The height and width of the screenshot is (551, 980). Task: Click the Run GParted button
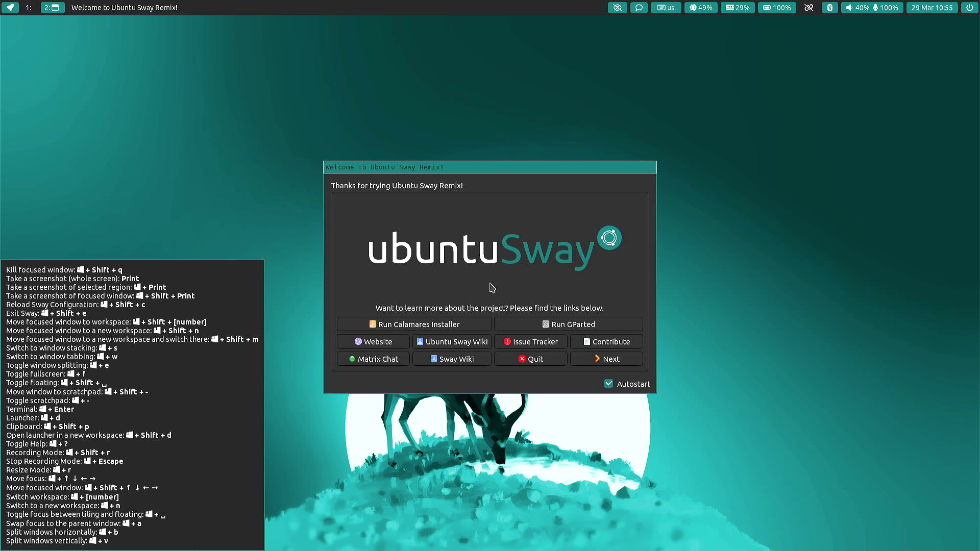569,323
